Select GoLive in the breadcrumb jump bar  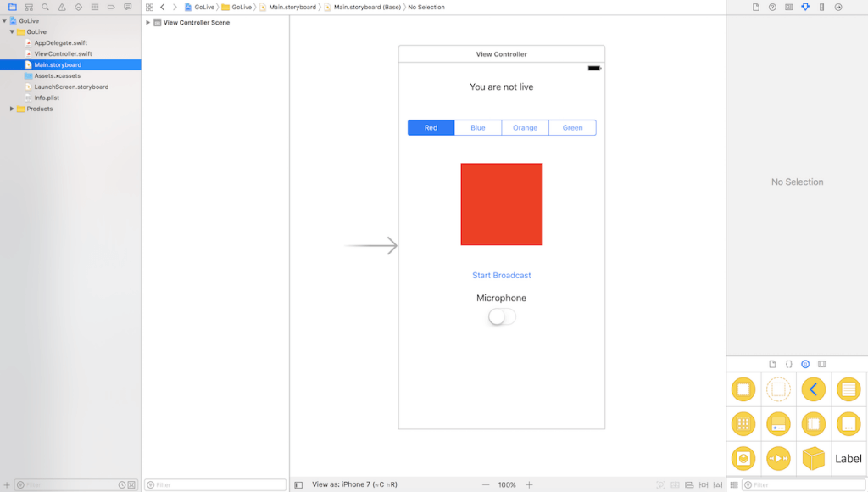tap(202, 7)
